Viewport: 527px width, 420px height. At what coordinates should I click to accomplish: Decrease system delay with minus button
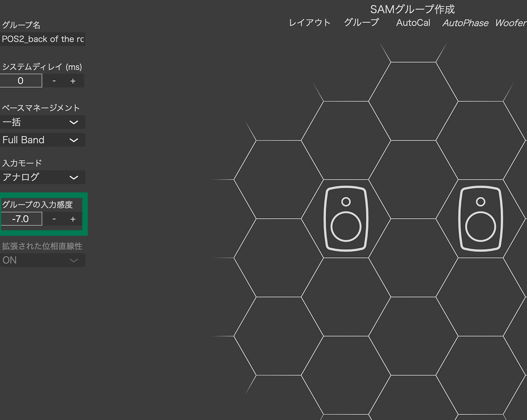54,81
